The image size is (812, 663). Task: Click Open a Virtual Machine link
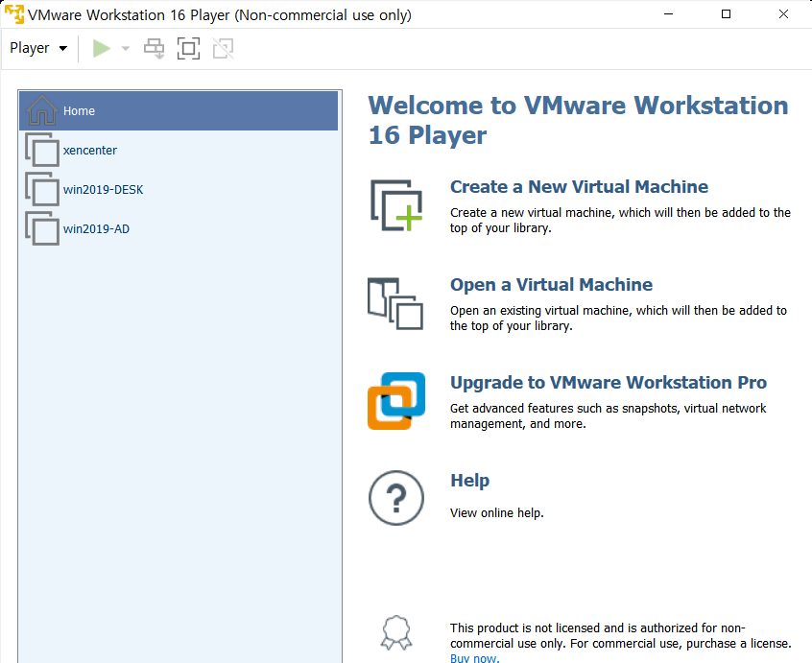(551, 285)
